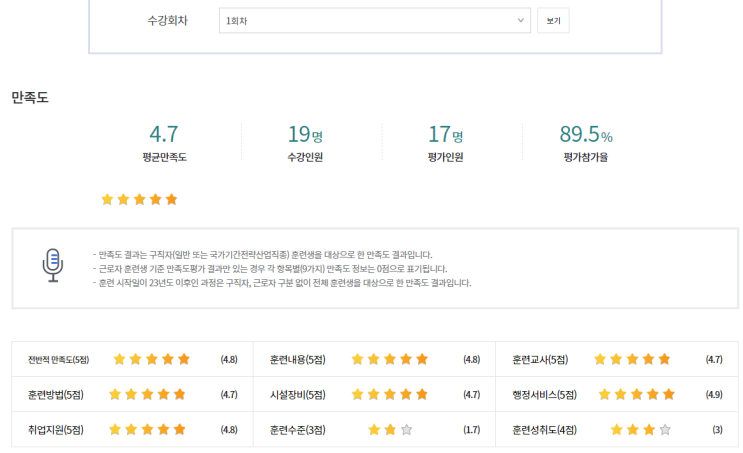Screen dimensions: 743x453
Task: Click the 보기 button
Action: (x=553, y=21)
